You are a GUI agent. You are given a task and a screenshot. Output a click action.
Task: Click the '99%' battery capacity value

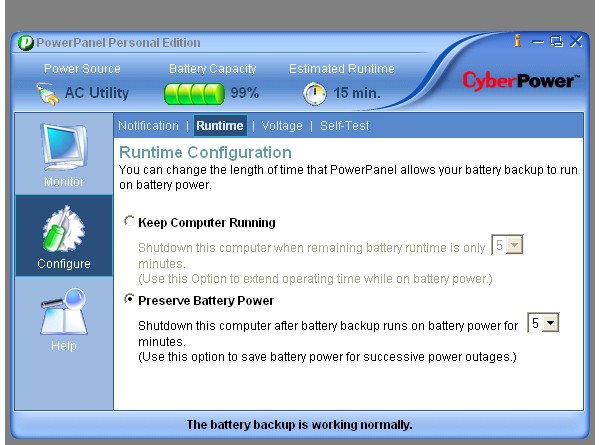pyautogui.click(x=245, y=93)
